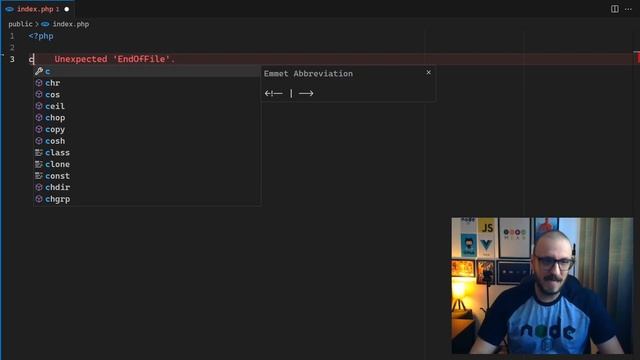640x360 pixels.
Task: Click the 'Unexpected EndOfFile' error message
Action: pyautogui.click(x=115, y=59)
